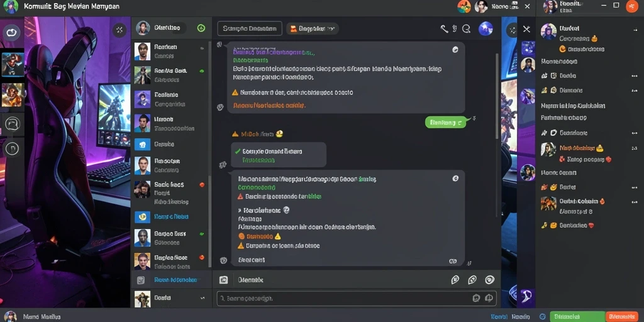Click the profile avatar in the top-left corner
Viewport: 644px width, 322px height.
(11, 6)
